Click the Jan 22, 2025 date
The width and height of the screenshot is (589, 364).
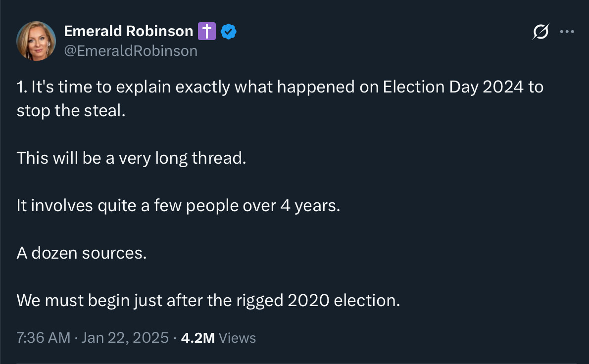125,338
